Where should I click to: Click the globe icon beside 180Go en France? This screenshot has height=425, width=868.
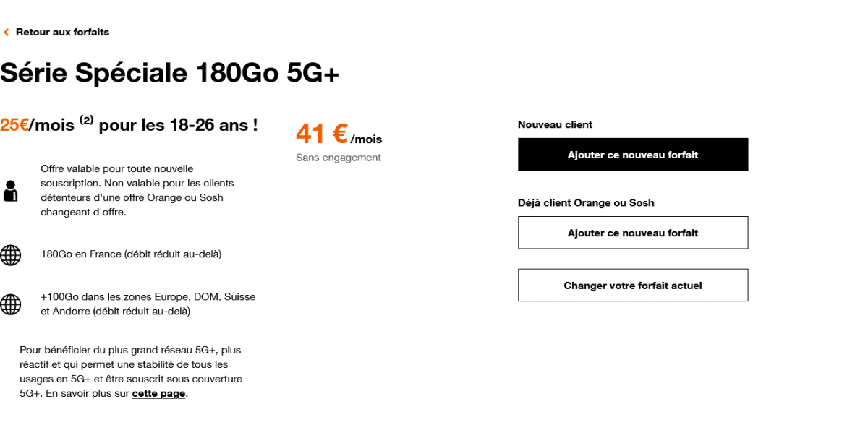pos(10,254)
